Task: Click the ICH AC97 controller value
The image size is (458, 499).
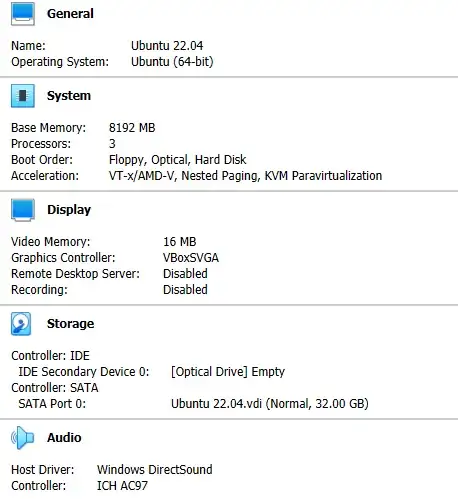Action: pos(122,486)
